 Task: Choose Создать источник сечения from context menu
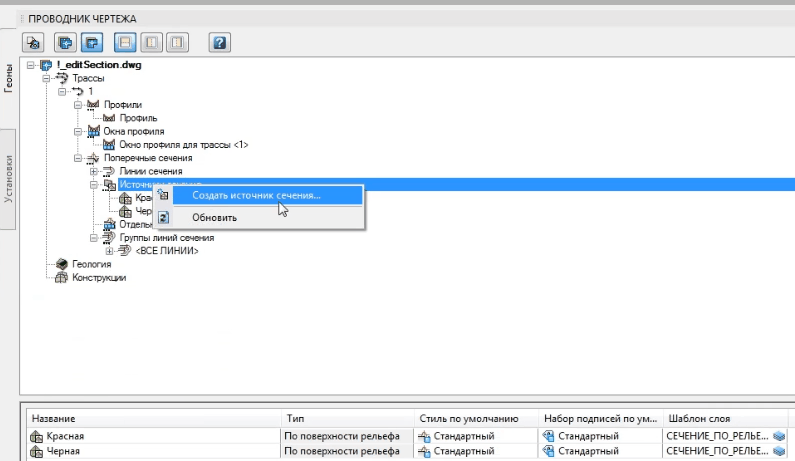coord(256,195)
